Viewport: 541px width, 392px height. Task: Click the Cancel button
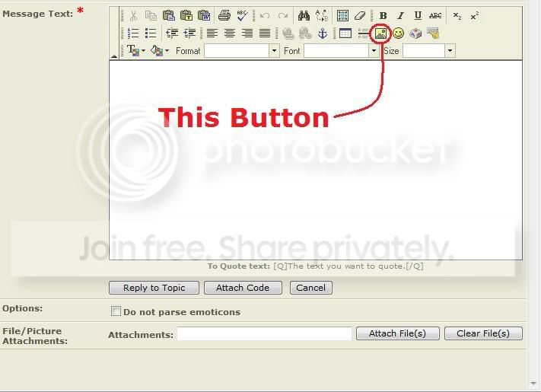click(311, 288)
